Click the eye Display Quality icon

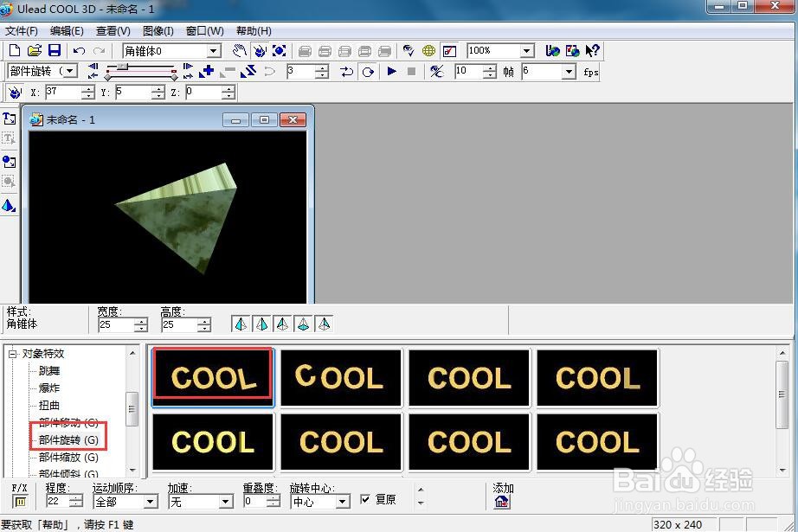click(409, 50)
